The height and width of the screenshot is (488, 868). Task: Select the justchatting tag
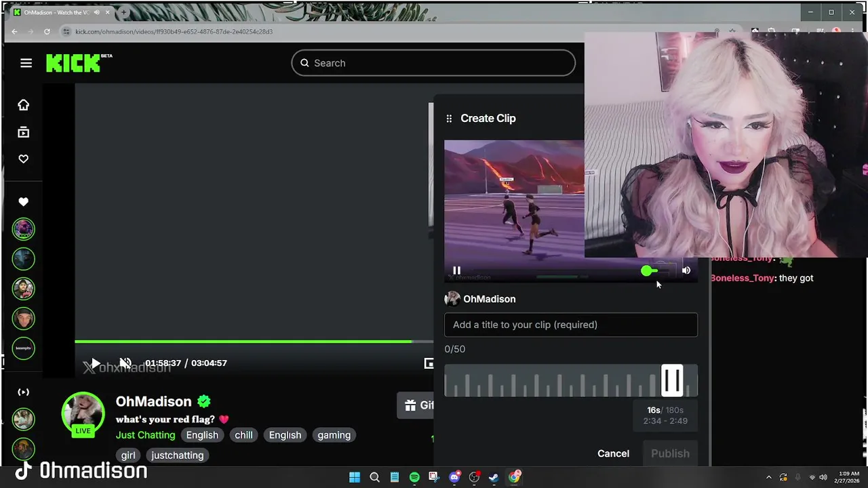[178, 455]
